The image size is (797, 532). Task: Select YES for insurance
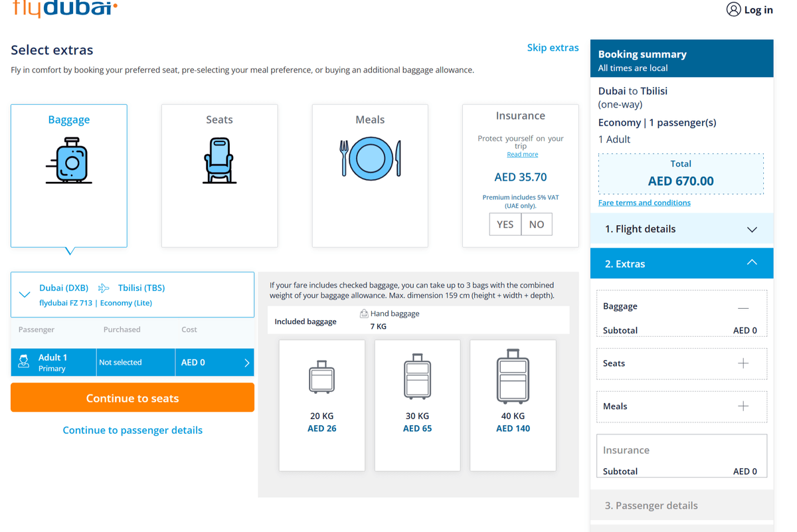pos(505,224)
